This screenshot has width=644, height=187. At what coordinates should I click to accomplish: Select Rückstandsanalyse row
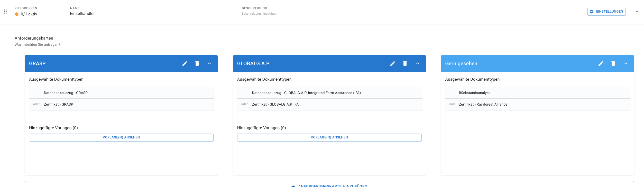click(537, 93)
